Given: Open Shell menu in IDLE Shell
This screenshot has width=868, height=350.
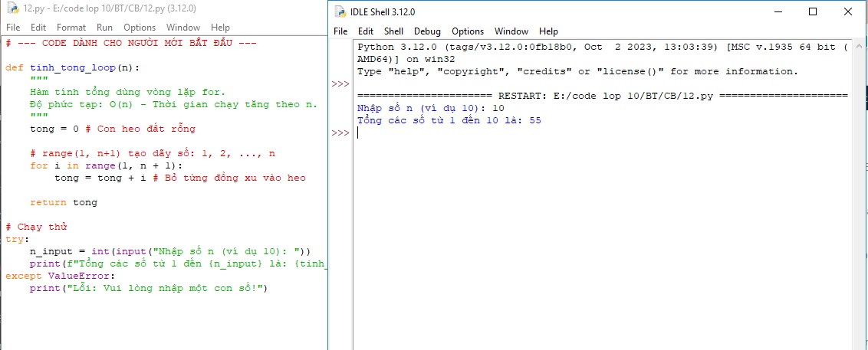Looking at the screenshot, I should 393,31.
